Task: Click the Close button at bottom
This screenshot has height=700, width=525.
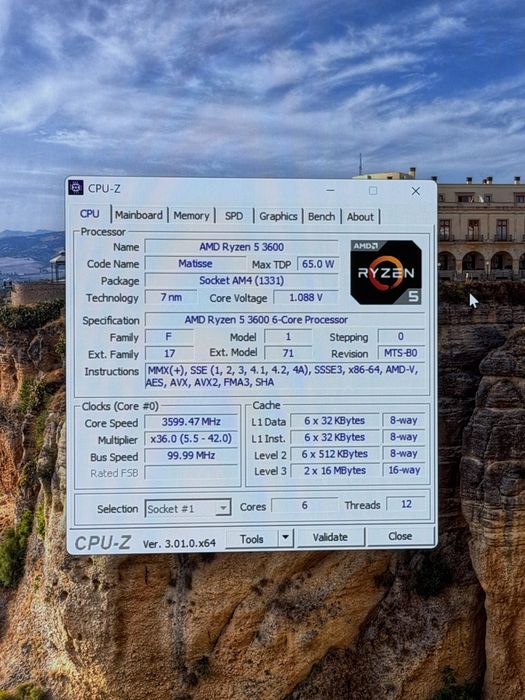Action: [400, 536]
